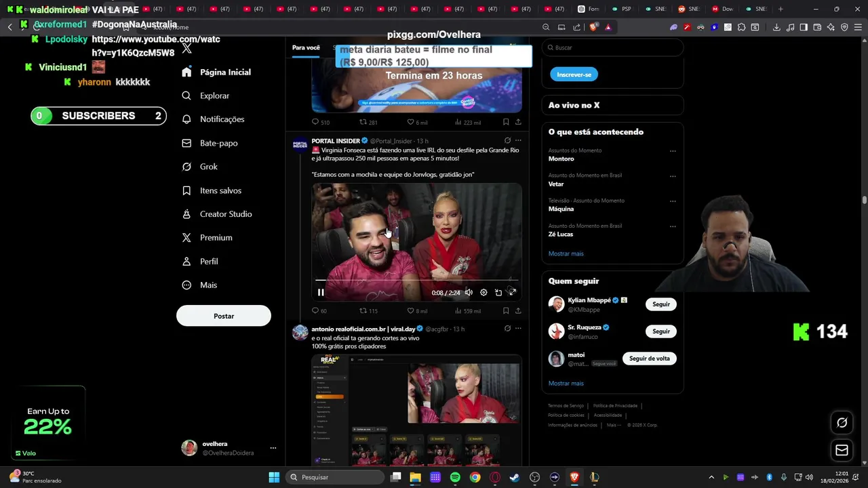Like the Portal Insider post, 8 mil
This screenshot has width=868, height=488.
tap(417, 311)
